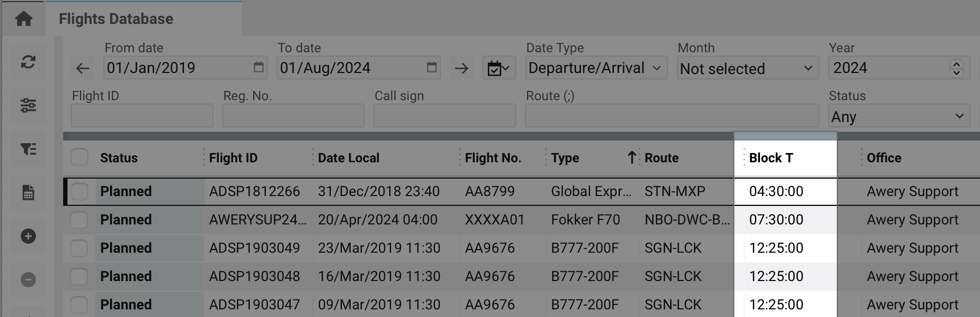Click the Home icon in sidebar
The width and height of the screenshot is (980, 317).
click(24, 19)
